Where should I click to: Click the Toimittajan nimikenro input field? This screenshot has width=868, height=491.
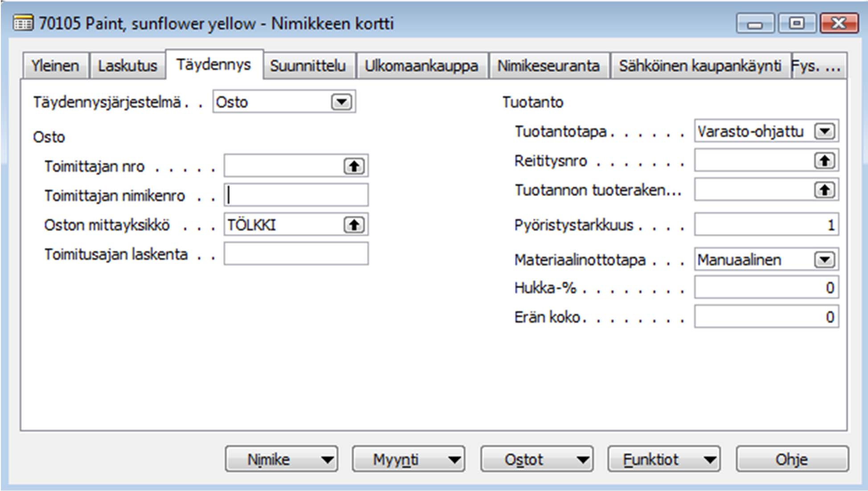pyautogui.click(x=296, y=195)
